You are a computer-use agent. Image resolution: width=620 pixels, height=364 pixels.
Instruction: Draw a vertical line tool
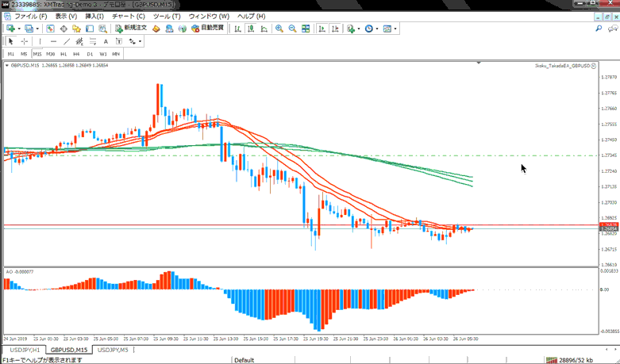point(40,41)
